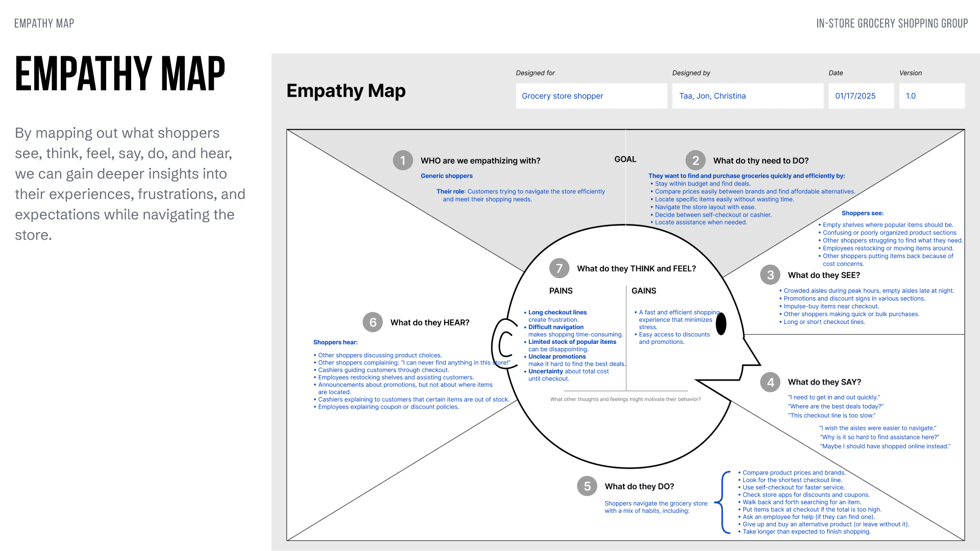Click IN-STORE GROCERY SHOPPING GROUP header text
980x551 pixels.
click(x=892, y=23)
